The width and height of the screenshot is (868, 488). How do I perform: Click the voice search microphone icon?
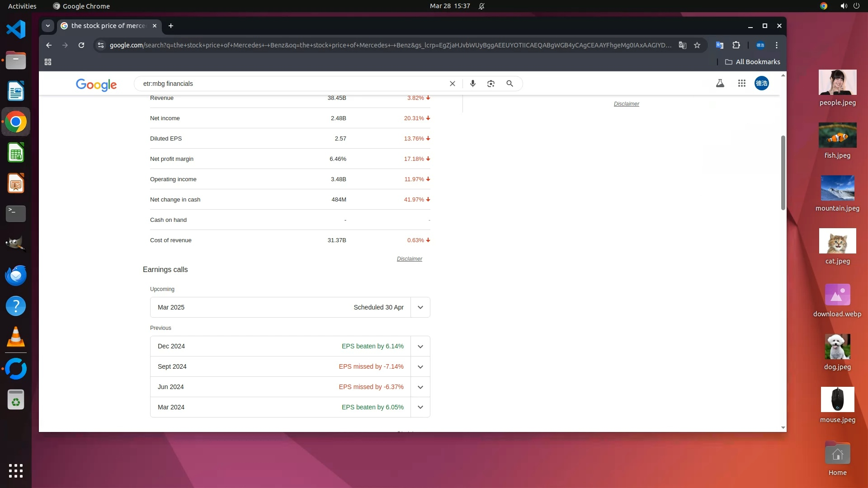click(472, 84)
